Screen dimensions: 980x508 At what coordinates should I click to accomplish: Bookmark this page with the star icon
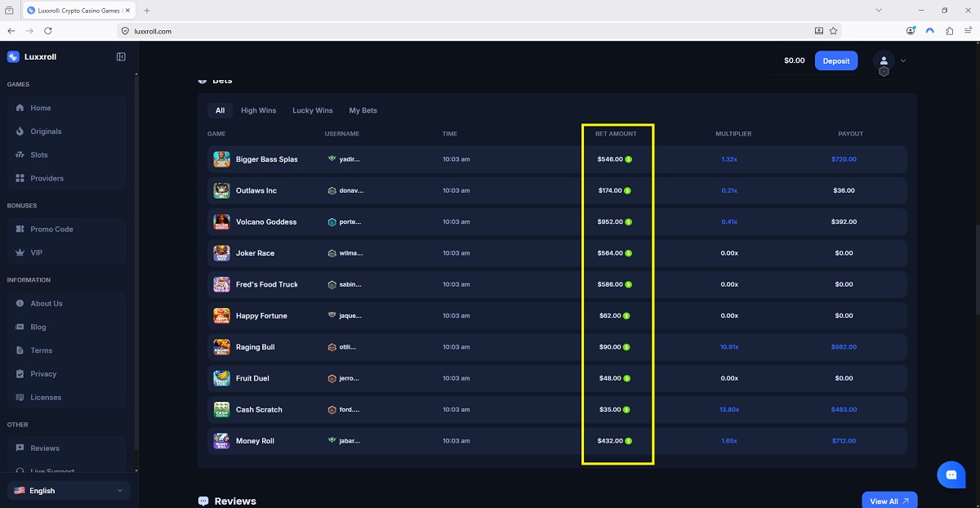833,31
